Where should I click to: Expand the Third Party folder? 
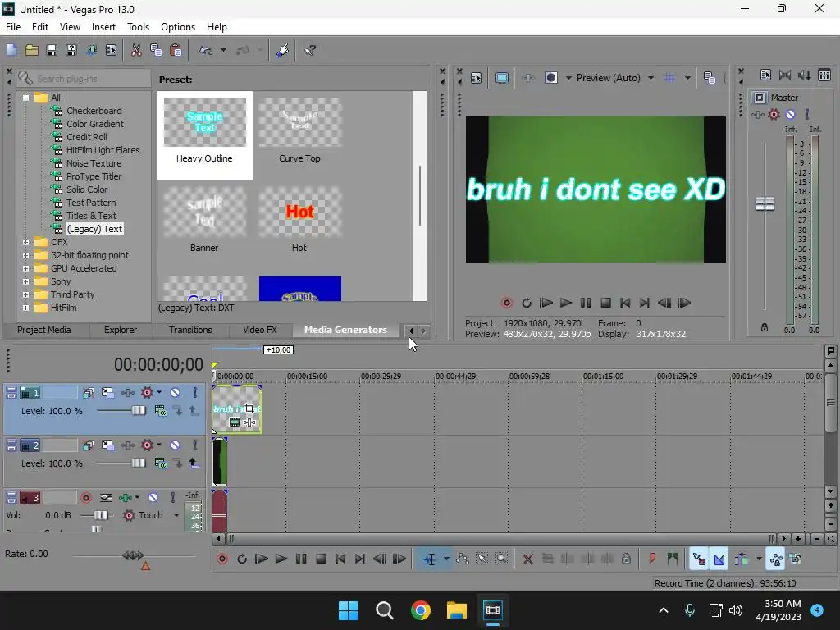[x=25, y=294]
